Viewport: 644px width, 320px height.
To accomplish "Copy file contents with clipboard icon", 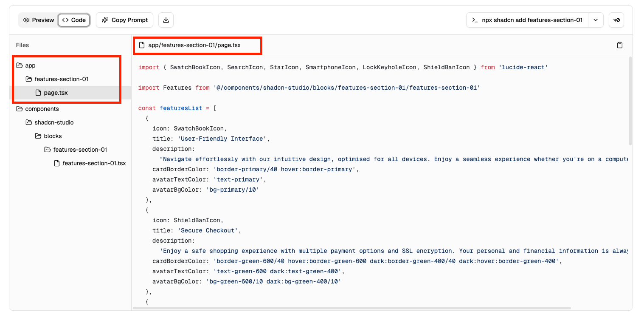I will point(619,45).
